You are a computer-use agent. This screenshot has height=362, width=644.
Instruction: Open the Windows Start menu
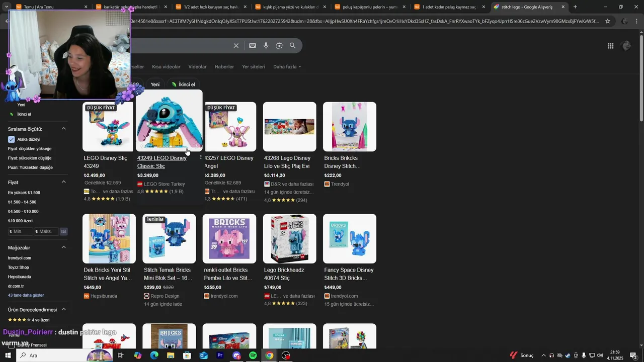coord(8,355)
